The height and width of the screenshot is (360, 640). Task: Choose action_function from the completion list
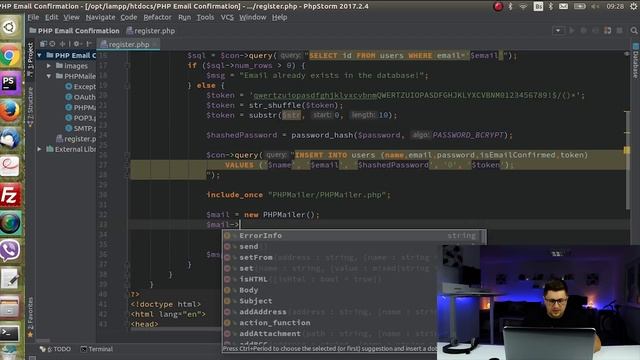point(330,323)
